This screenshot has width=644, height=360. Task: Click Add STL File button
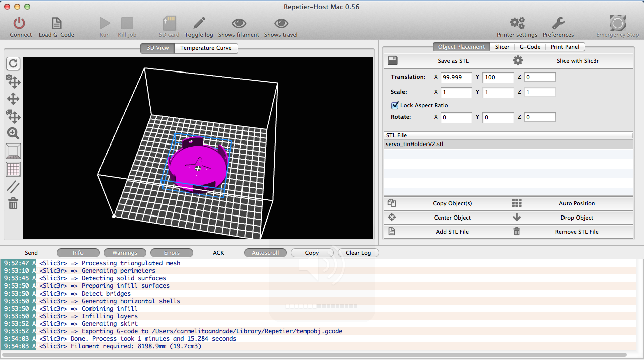(446, 232)
